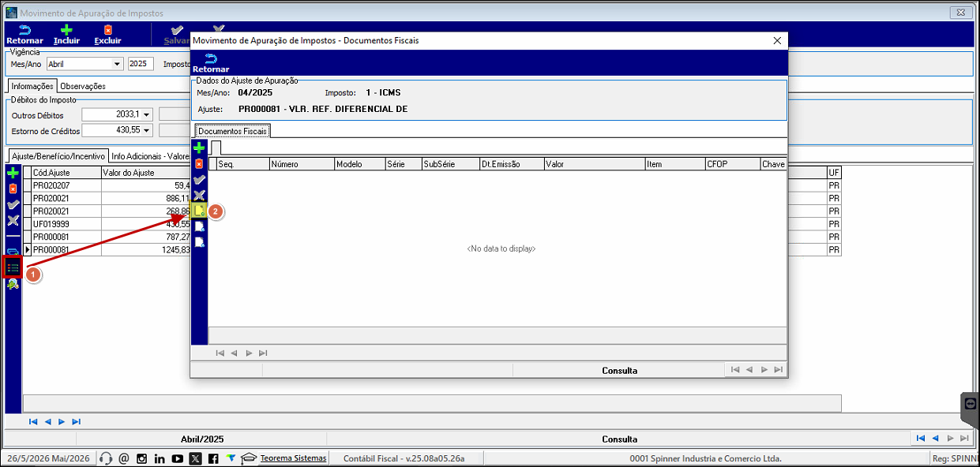Open the Teorema Sistemas link
Image resolution: width=980 pixels, height=467 pixels.
coord(293,458)
